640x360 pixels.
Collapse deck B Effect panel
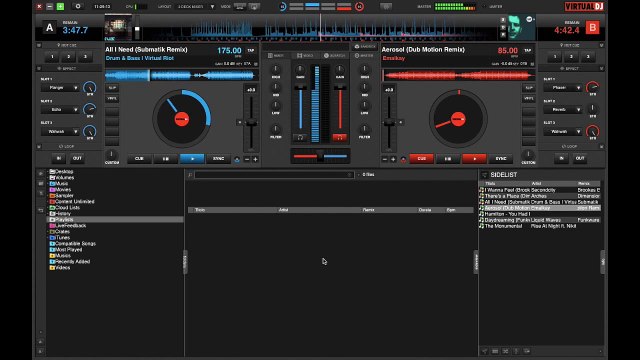pyautogui.click(x=601, y=69)
